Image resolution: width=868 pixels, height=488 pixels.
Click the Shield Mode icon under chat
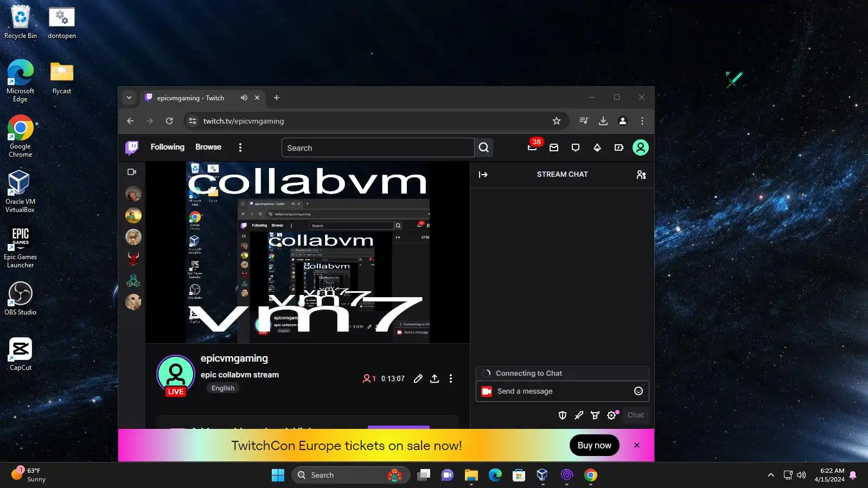pos(563,415)
